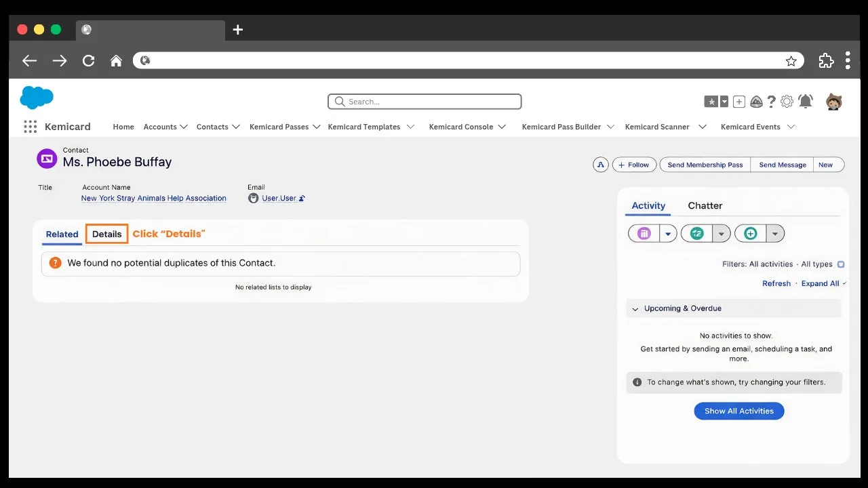Expand the Kemicard Pass Builder chevron
Image resolution: width=868 pixels, height=488 pixels.
[x=610, y=127]
